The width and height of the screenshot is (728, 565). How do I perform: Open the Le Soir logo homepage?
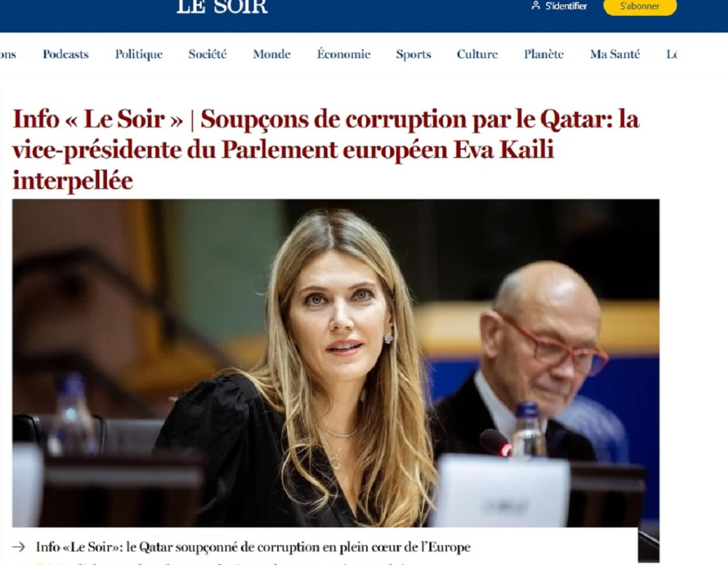(222, 7)
